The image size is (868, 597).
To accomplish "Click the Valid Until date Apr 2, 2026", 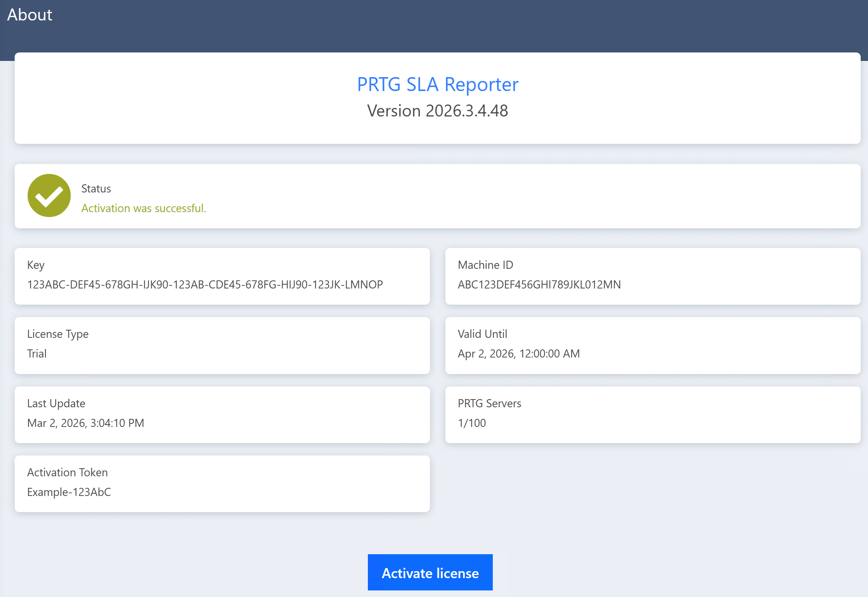I will pos(519,354).
